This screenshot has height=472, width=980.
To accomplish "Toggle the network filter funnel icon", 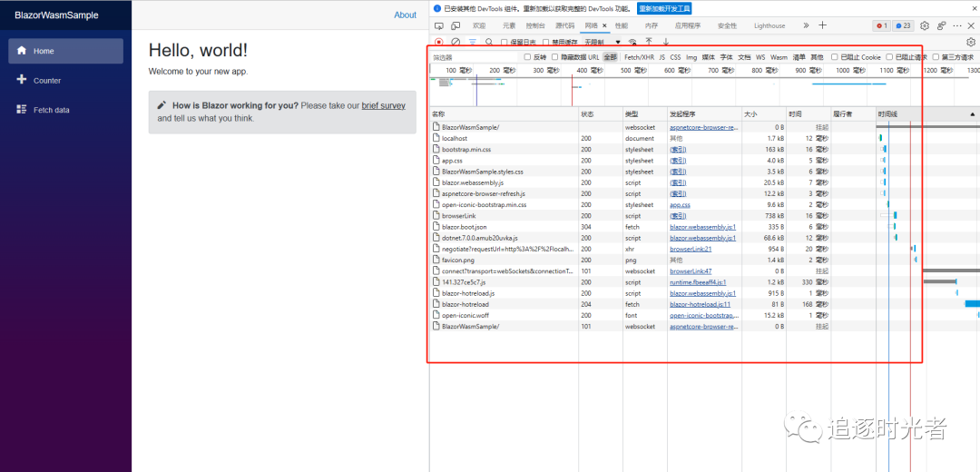I will tap(472, 42).
